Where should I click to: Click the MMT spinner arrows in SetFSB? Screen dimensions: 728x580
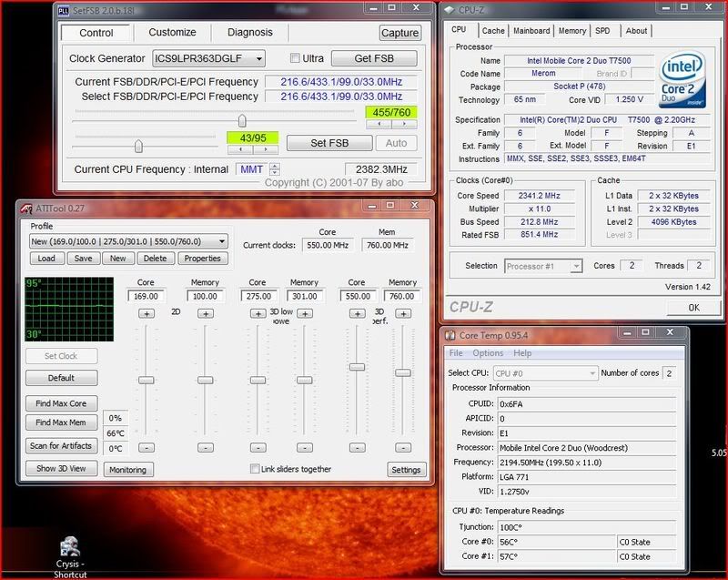point(275,169)
